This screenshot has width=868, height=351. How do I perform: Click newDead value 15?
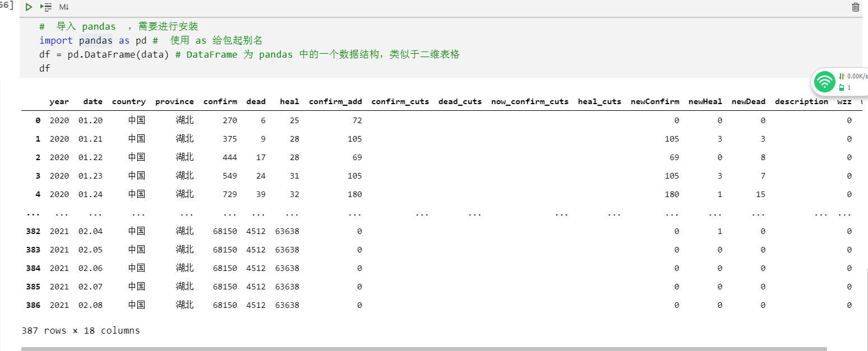pyautogui.click(x=760, y=194)
